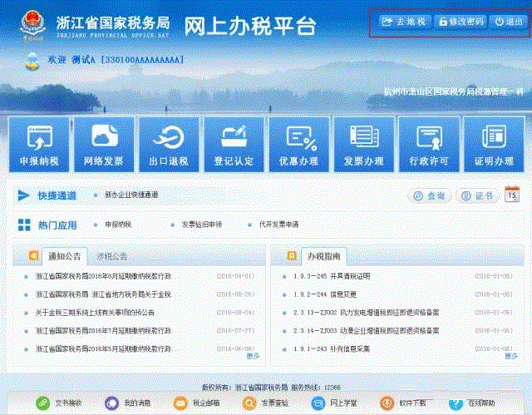Open the 申报纳税 link under 热门应用
The image size is (532, 415).
[118, 225]
